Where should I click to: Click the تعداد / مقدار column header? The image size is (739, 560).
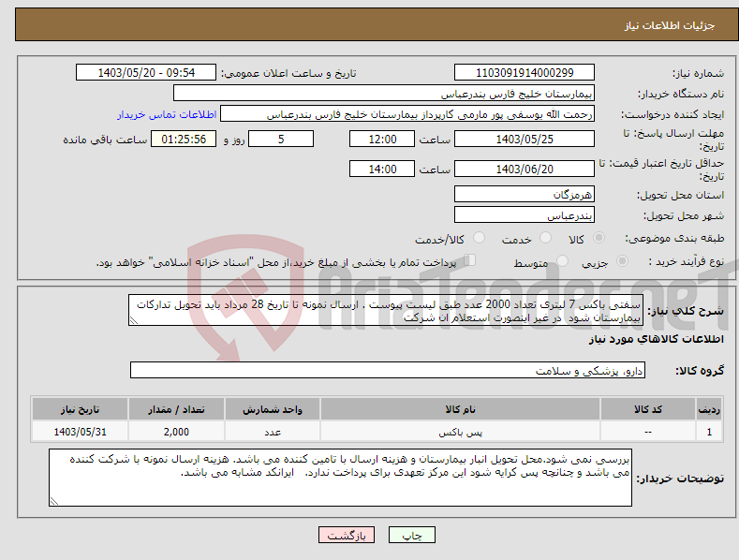point(176,409)
